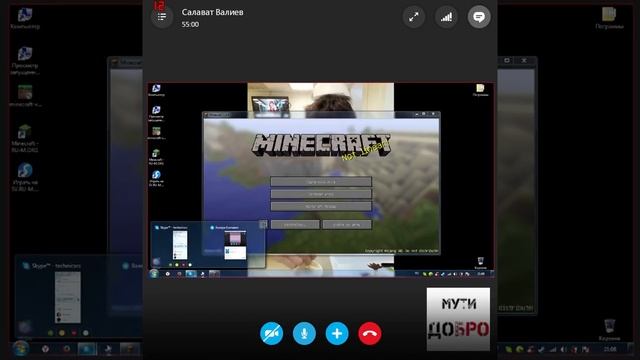Image resolution: width=640 pixels, height=360 pixels.
Task: Select the МУТИ ДОБРО self-view thumbnail
Action: pos(458,319)
